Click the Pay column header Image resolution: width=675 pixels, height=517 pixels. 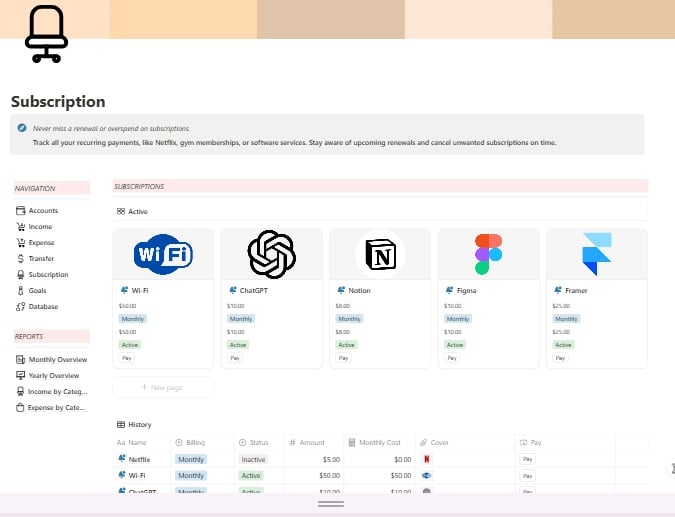(x=530, y=443)
